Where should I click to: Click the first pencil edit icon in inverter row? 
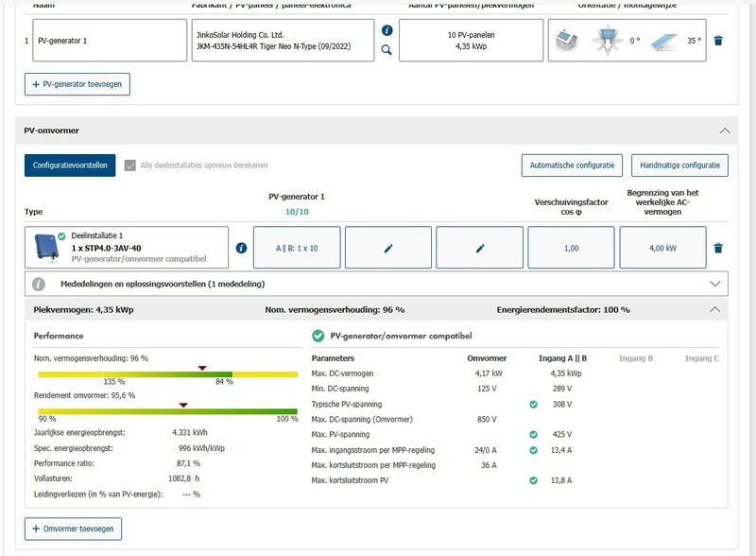[x=387, y=249]
